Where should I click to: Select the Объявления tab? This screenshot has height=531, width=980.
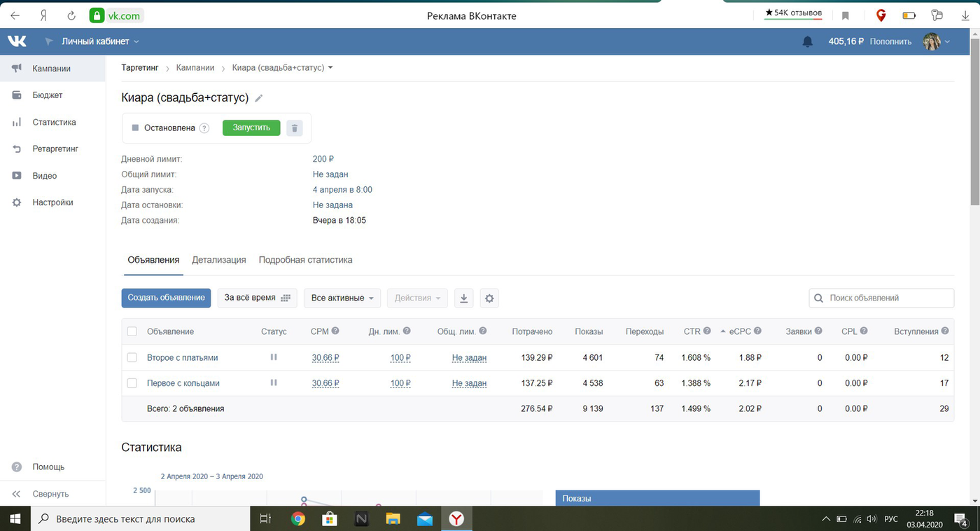click(153, 260)
